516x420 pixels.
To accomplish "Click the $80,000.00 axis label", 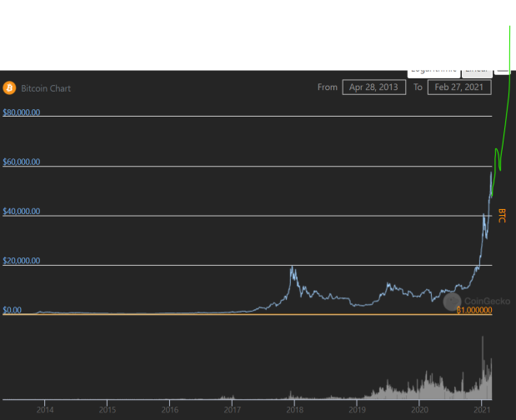I will [x=22, y=112].
